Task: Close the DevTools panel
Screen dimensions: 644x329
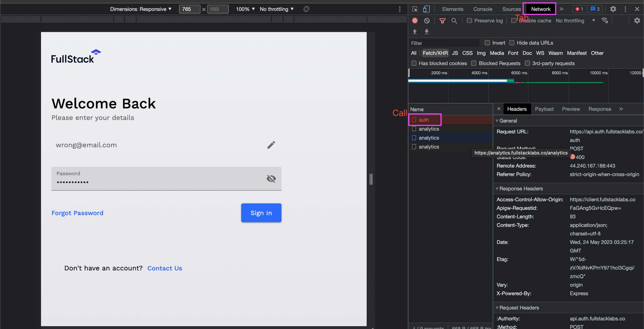Action: 637,9
